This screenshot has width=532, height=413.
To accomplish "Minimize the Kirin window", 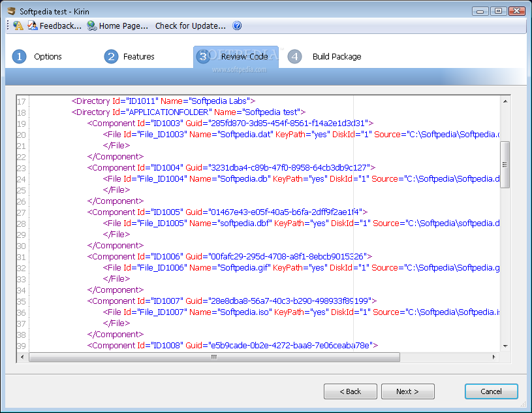I will point(480,11).
